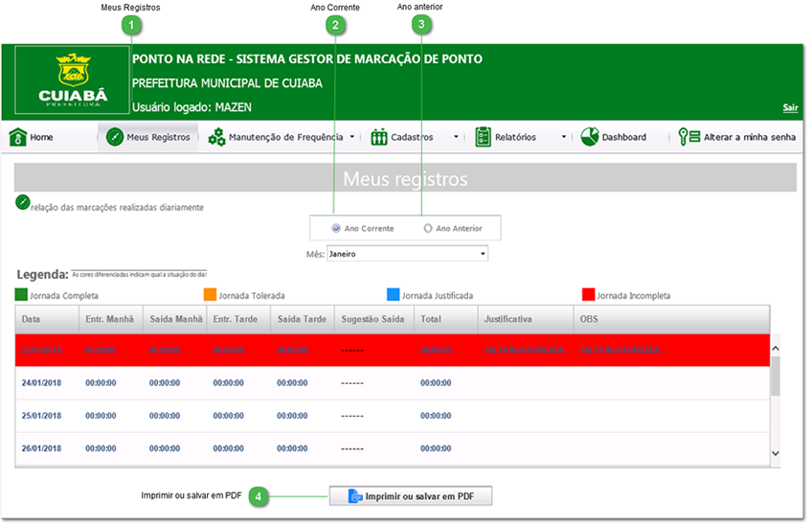Click the Sugestão Saída column header
812x525 pixels.
click(x=373, y=319)
